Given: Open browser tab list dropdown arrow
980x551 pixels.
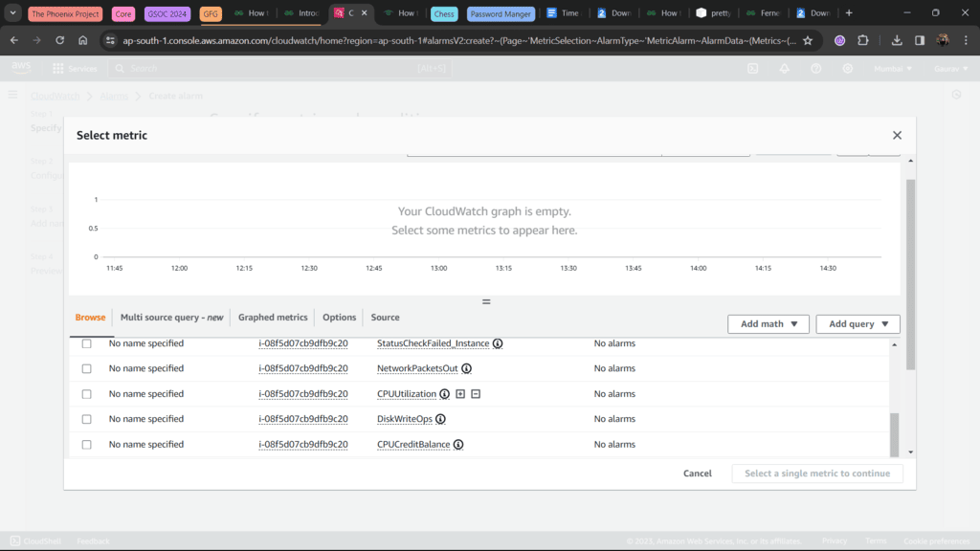Looking at the screenshot, I should coord(12,13).
